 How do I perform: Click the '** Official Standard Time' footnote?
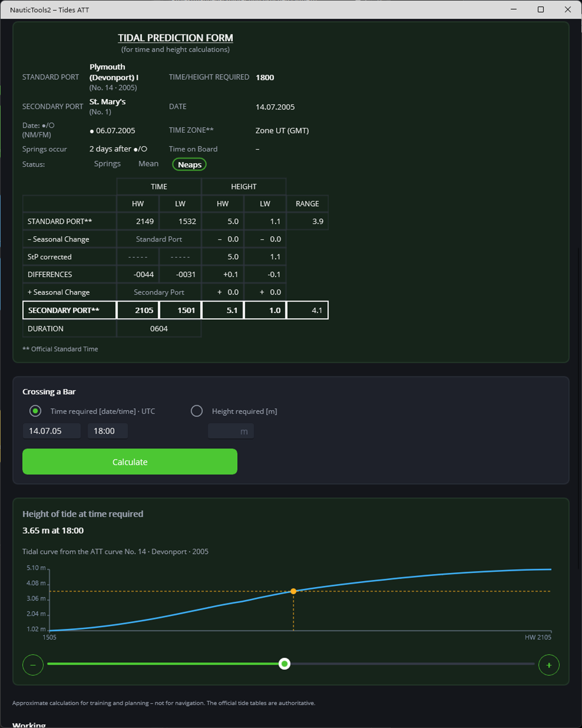[60, 349]
